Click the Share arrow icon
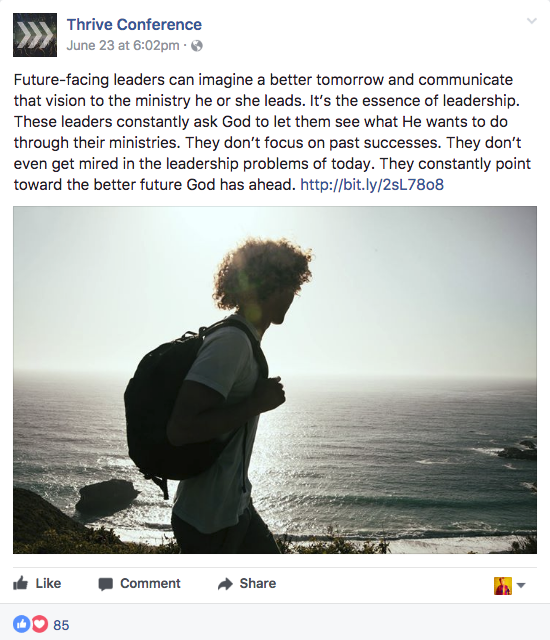Viewport: 550px width, 640px height. (x=225, y=584)
